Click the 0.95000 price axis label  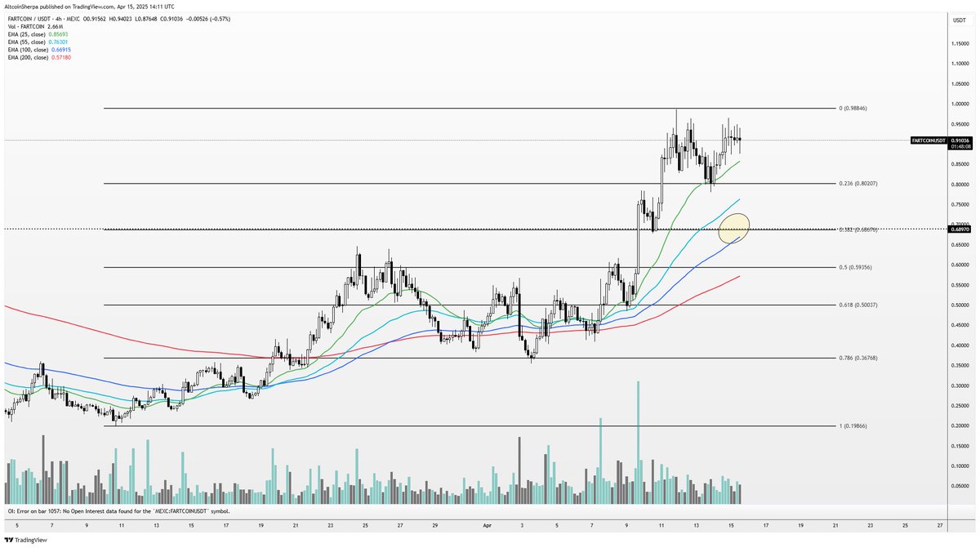(960, 124)
